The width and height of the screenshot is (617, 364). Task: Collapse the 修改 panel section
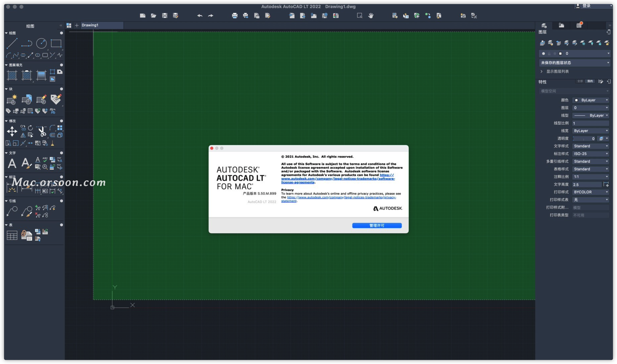click(6, 121)
